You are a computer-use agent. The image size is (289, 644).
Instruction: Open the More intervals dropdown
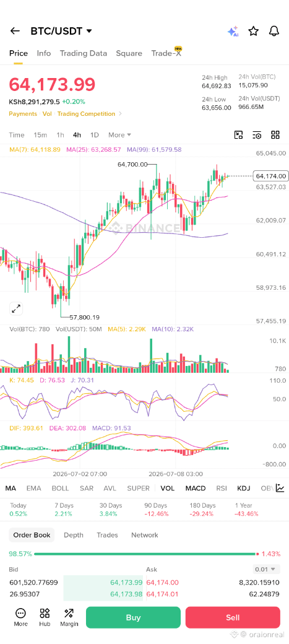pos(119,135)
